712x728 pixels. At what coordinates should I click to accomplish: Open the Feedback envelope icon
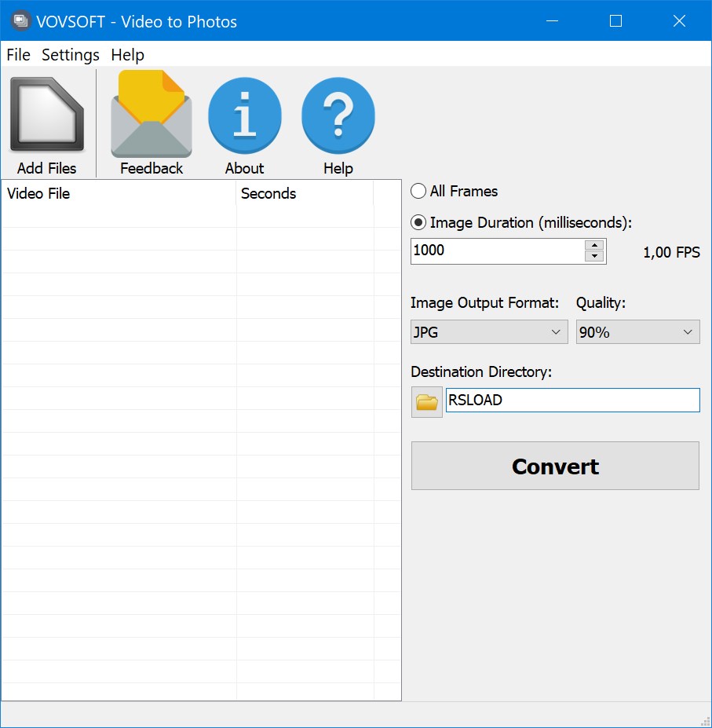tap(152, 116)
